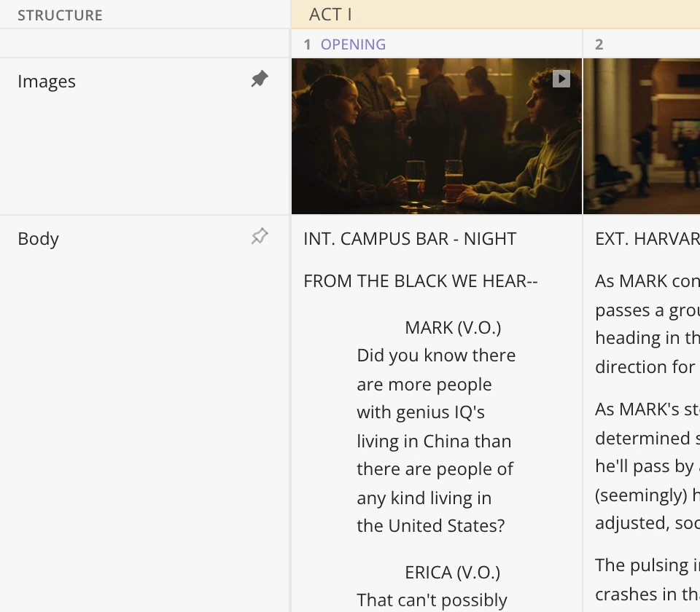Pin the Body row
The width and height of the screenshot is (700, 612).
tap(260, 236)
